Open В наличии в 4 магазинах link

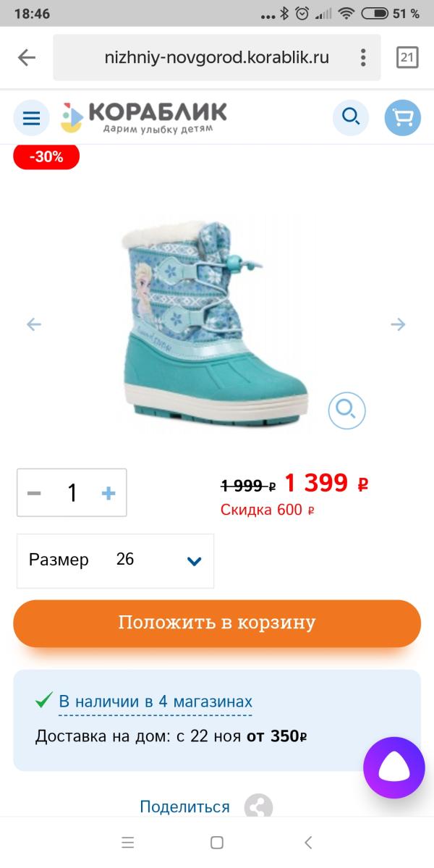pyautogui.click(x=156, y=702)
